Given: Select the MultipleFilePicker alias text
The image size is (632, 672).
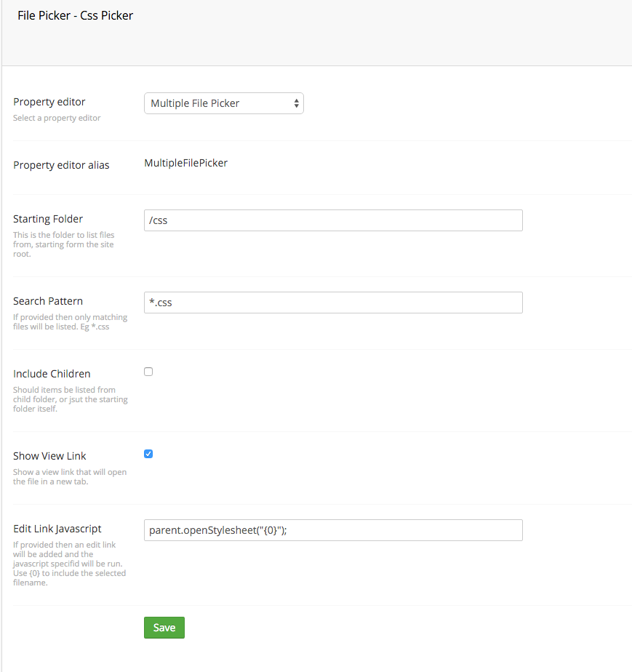Looking at the screenshot, I should [186, 163].
